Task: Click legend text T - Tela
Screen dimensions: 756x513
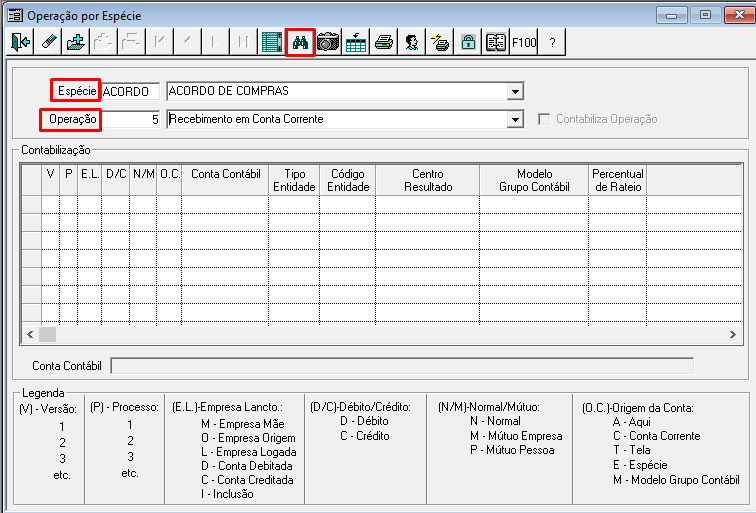Action: pos(632,450)
